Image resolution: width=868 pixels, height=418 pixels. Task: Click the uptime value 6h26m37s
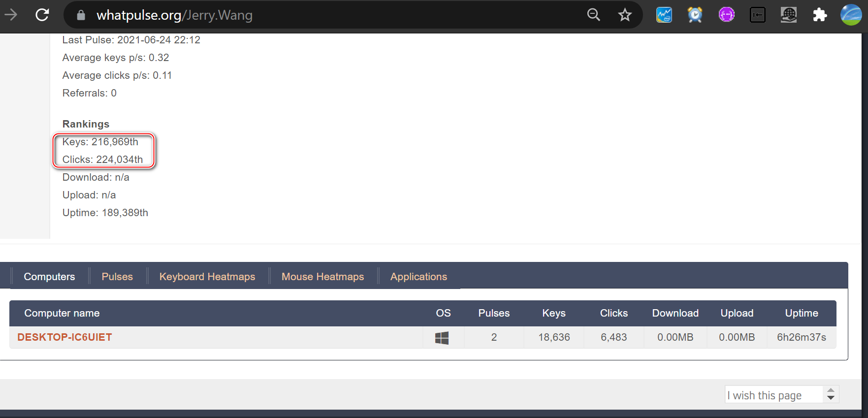pos(802,337)
